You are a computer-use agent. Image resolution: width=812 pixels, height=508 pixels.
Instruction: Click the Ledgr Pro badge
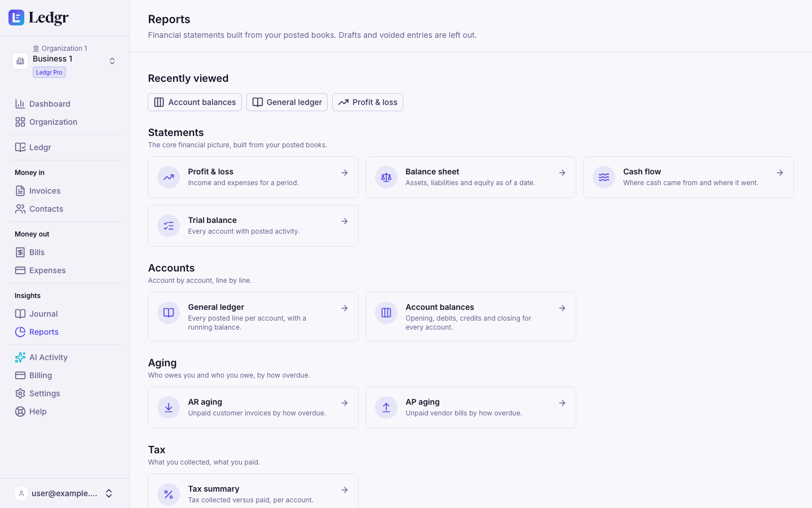coord(49,72)
